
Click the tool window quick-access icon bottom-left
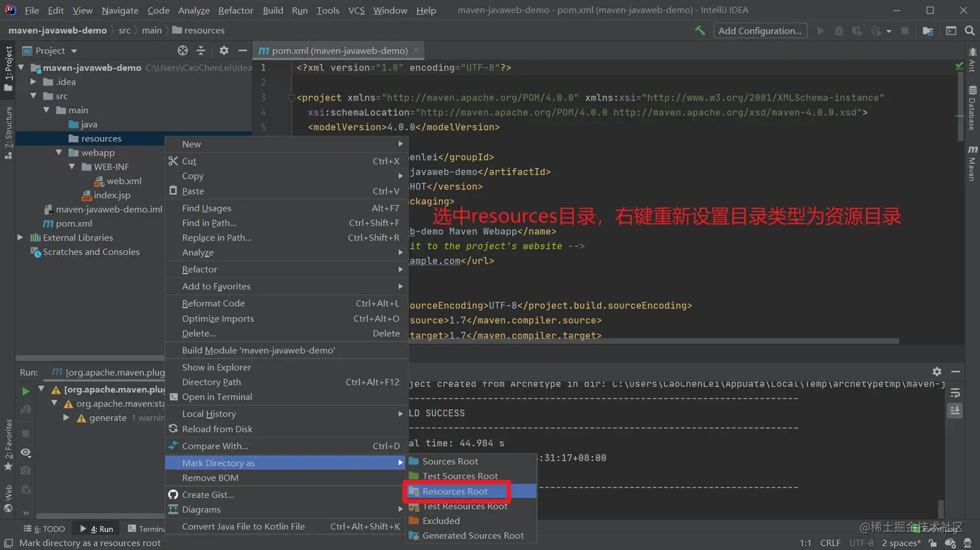click(x=8, y=543)
